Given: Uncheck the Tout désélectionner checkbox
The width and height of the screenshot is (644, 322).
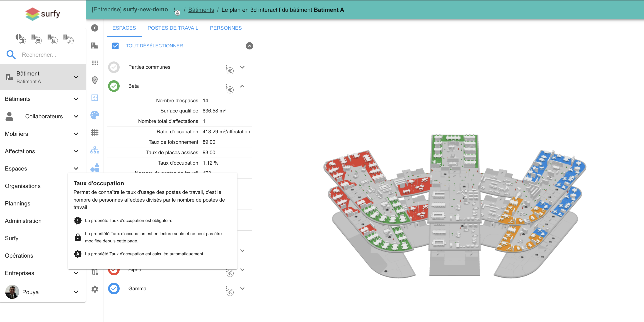Looking at the screenshot, I should pos(115,46).
